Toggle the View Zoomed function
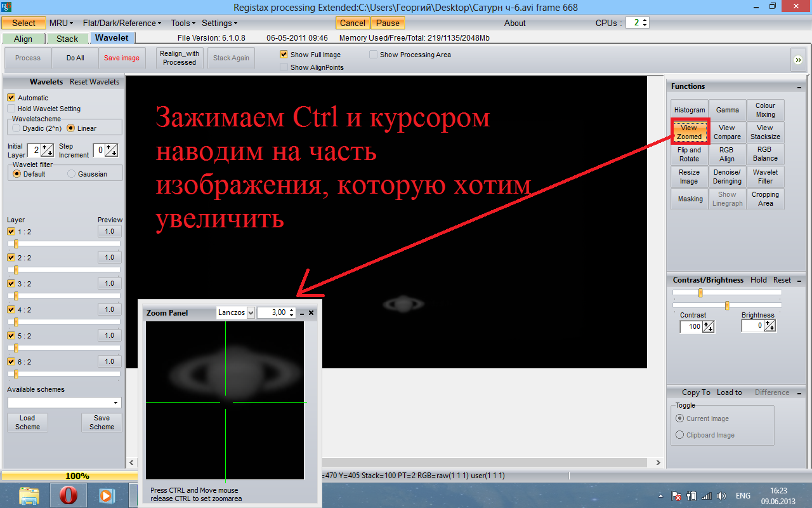This screenshot has height=508, width=812. [x=690, y=132]
